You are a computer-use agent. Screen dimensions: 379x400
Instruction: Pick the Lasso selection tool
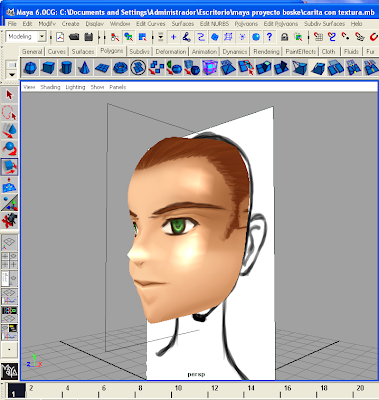[9, 113]
